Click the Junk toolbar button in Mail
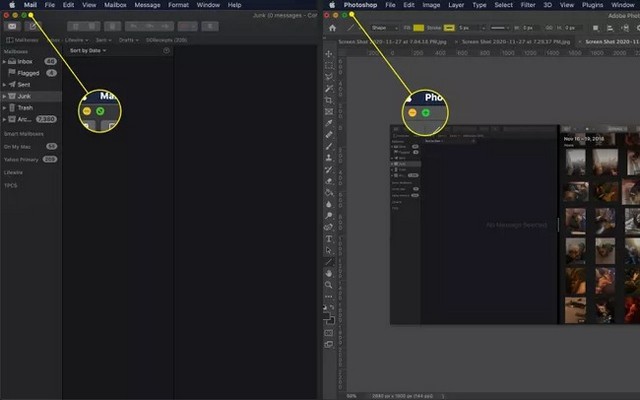 click(x=112, y=26)
